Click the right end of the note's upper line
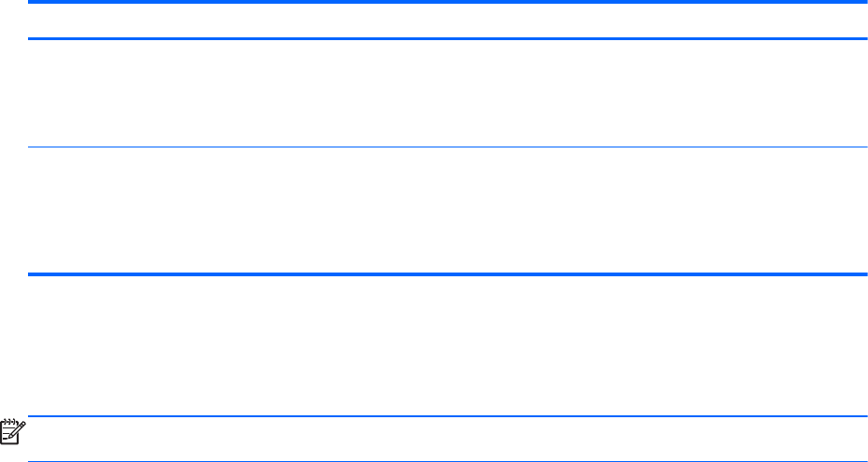Screen dimensions: 868x462 (x=863, y=416)
